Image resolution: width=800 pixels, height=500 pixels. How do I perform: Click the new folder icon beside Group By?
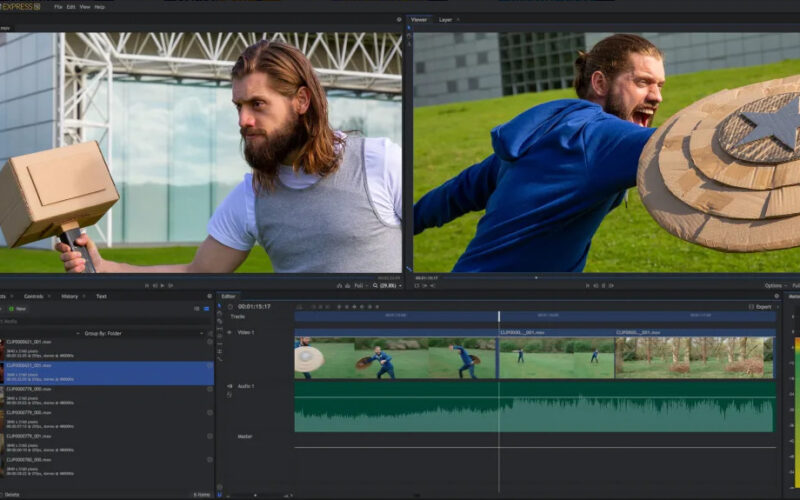click(x=210, y=333)
